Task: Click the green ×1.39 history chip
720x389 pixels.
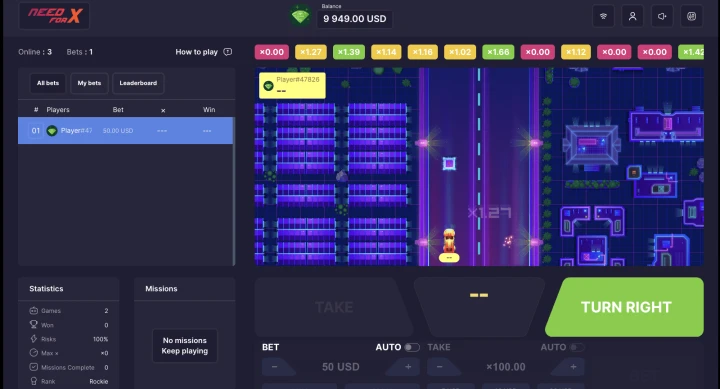Action: [x=349, y=52]
